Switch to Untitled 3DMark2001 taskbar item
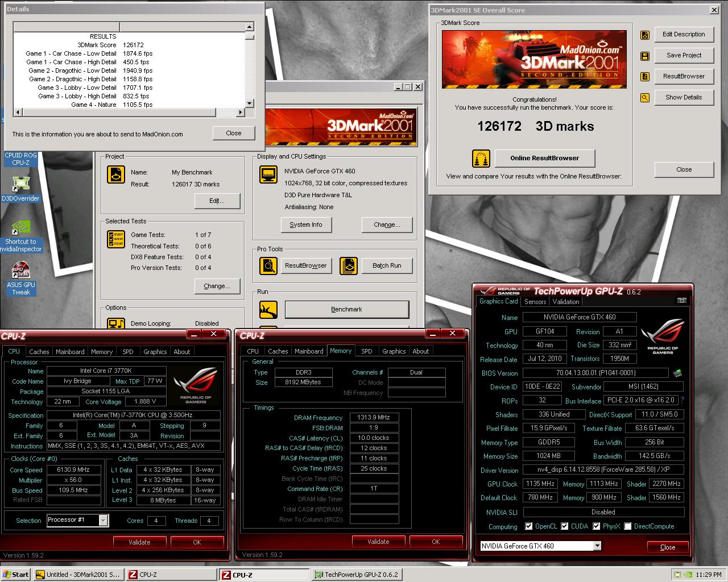Image resolution: width=728 pixels, height=582 pixels. [78, 575]
